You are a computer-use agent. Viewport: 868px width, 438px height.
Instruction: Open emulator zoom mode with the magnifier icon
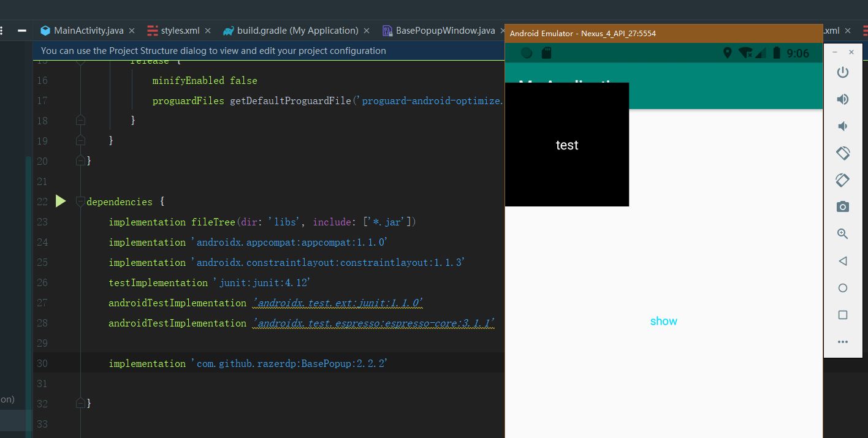click(842, 233)
